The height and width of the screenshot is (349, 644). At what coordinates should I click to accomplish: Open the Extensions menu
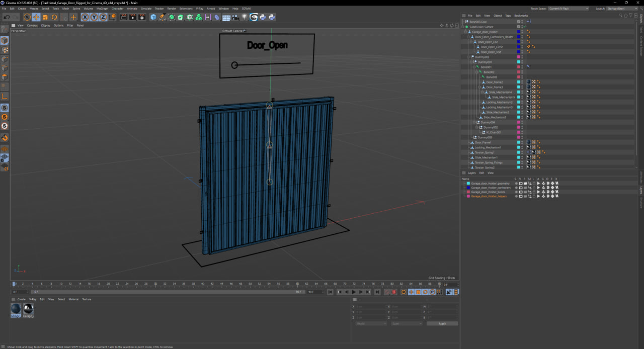[186, 9]
